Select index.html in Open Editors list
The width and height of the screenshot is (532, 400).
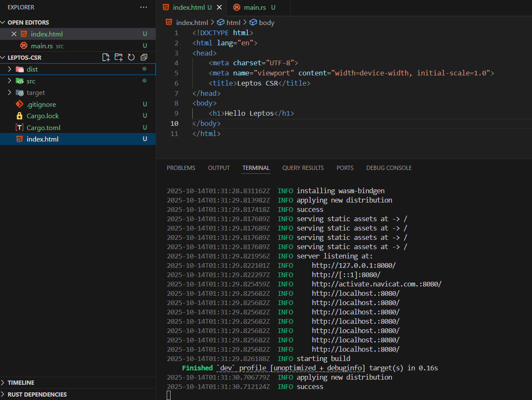78,34
